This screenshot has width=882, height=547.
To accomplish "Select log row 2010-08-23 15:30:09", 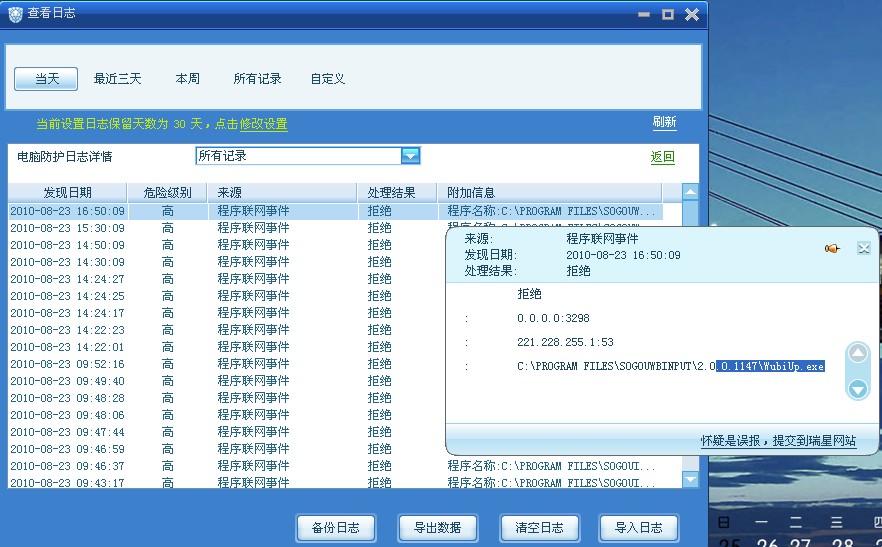I will click(226, 228).
